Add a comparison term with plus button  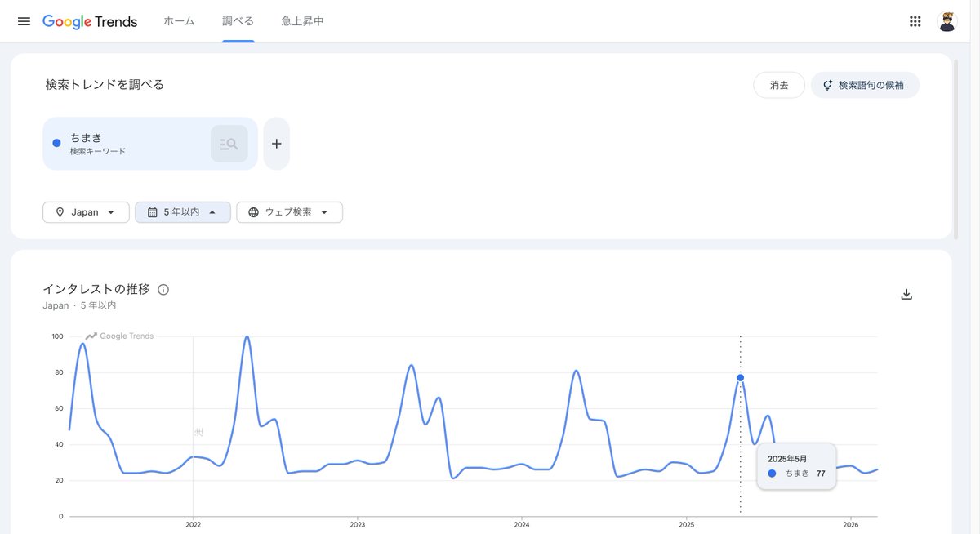pyautogui.click(x=276, y=144)
